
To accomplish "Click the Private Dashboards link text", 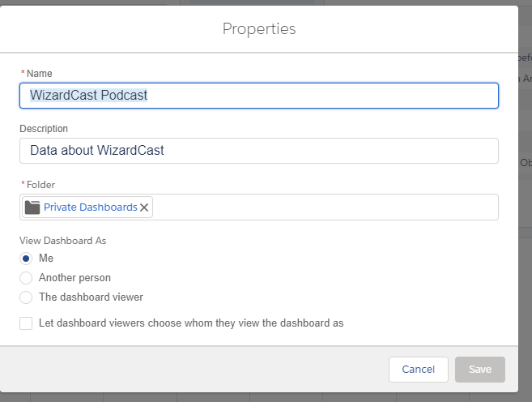I will tap(90, 207).
